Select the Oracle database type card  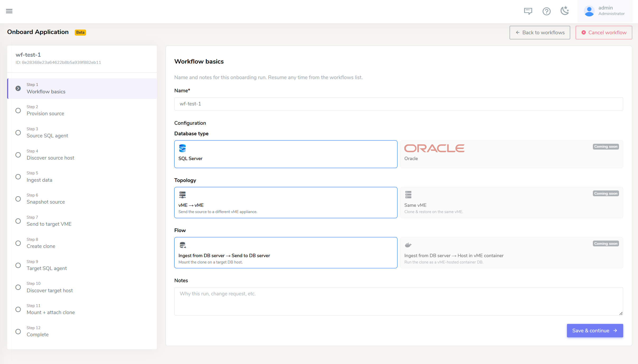pos(512,154)
